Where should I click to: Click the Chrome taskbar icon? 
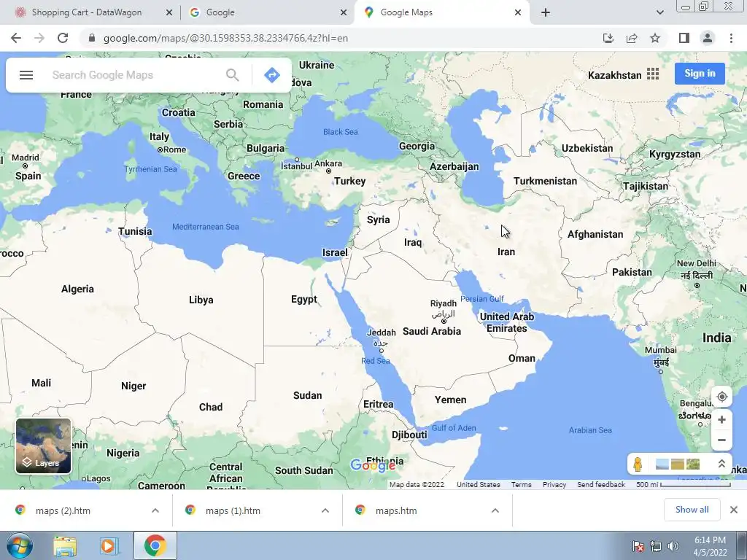pyautogui.click(x=155, y=546)
